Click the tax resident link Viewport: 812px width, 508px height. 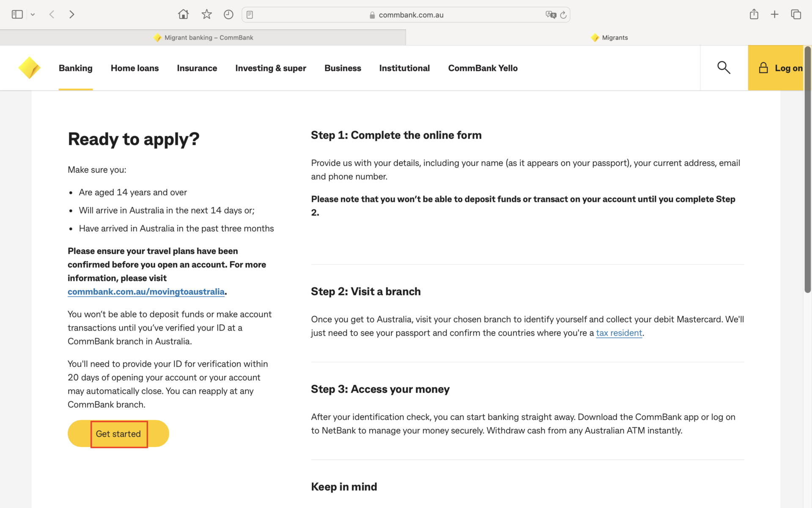619,333
